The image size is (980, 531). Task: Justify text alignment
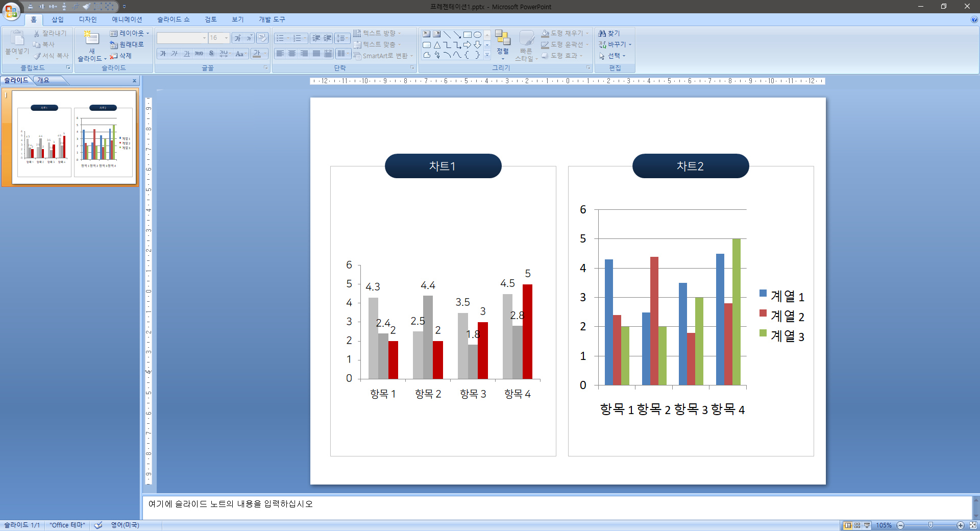316,54
